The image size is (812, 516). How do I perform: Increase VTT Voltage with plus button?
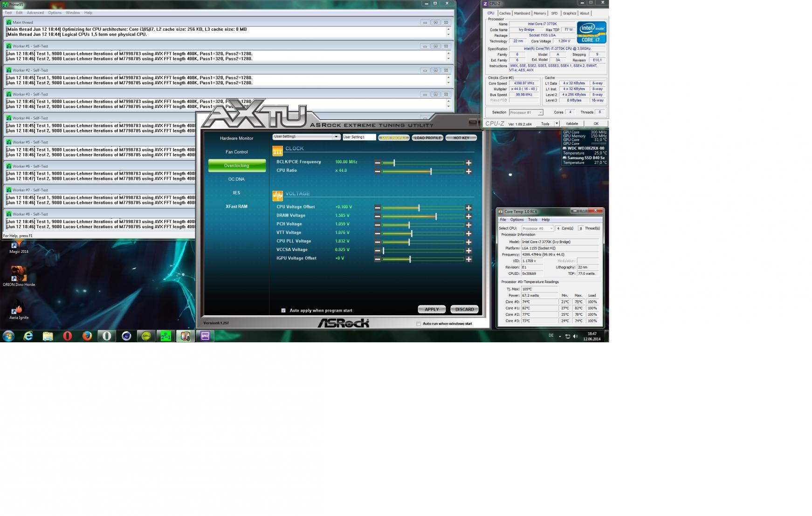(468, 234)
